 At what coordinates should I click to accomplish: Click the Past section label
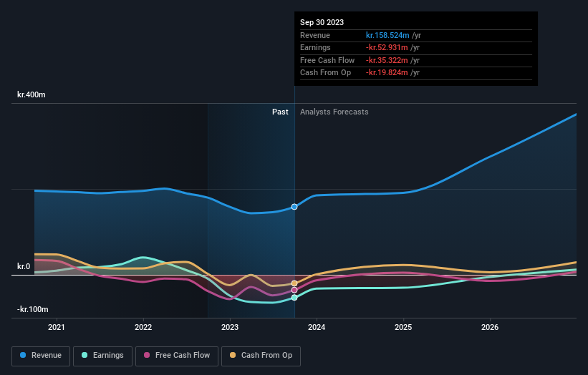pos(280,112)
